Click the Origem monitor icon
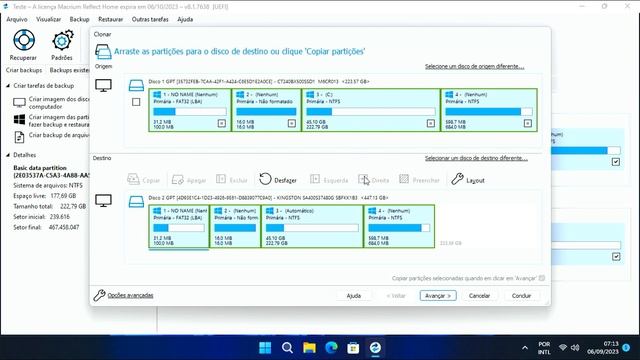 (103, 85)
